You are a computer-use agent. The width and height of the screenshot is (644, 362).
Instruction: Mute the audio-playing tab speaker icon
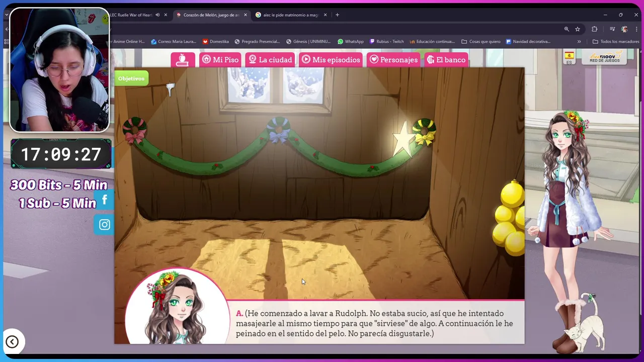[x=157, y=15]
